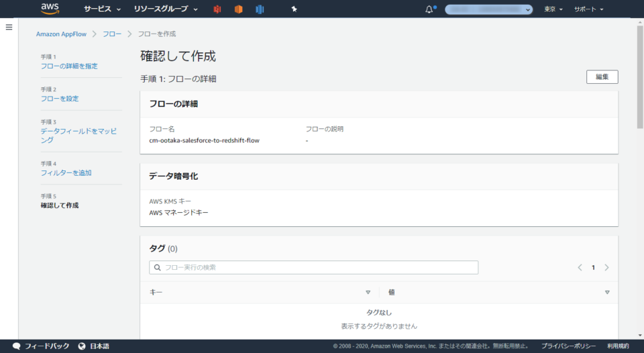Go to previous tags page arrow
The width and height of the screenshot is (644, 353).
coord(580,268)
